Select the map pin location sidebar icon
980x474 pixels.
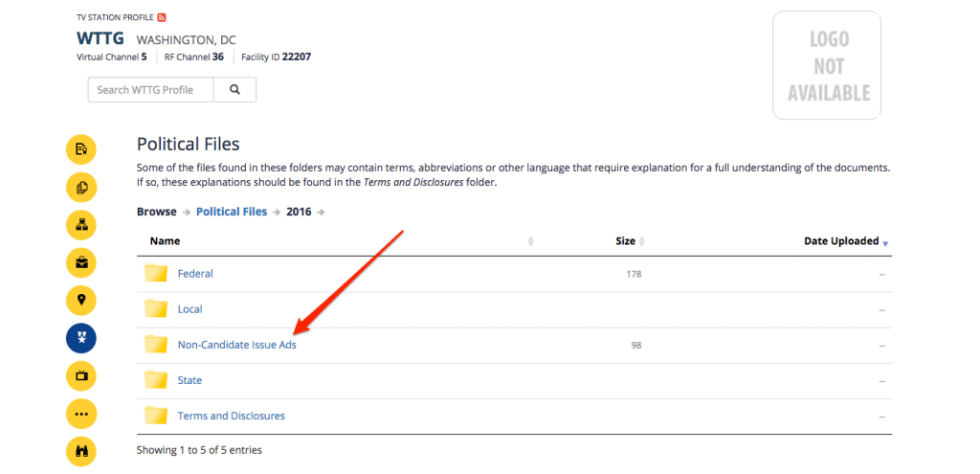point(81,300)
